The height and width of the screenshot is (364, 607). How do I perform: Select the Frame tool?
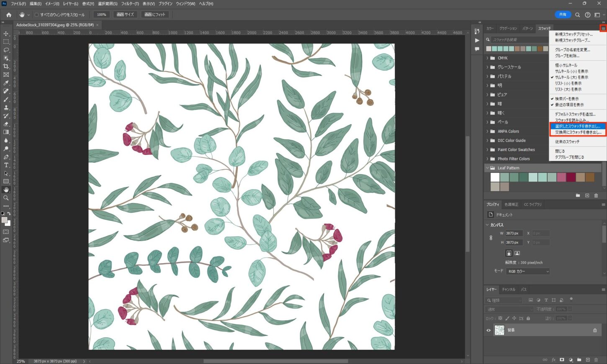click(6, 74)
